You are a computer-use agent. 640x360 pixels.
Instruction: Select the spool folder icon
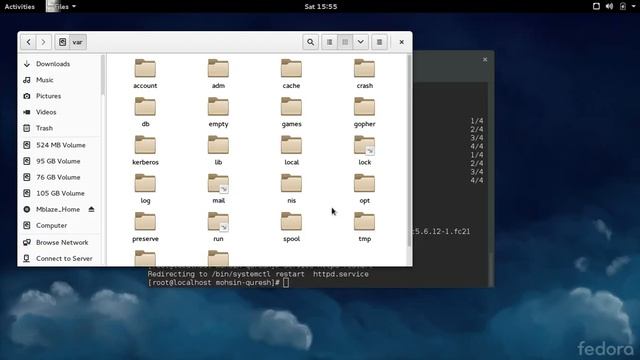tap(291, 222)
